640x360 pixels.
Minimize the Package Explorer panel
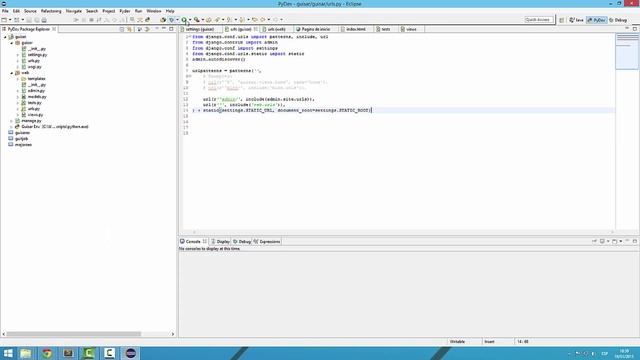(x=164, y=29)
